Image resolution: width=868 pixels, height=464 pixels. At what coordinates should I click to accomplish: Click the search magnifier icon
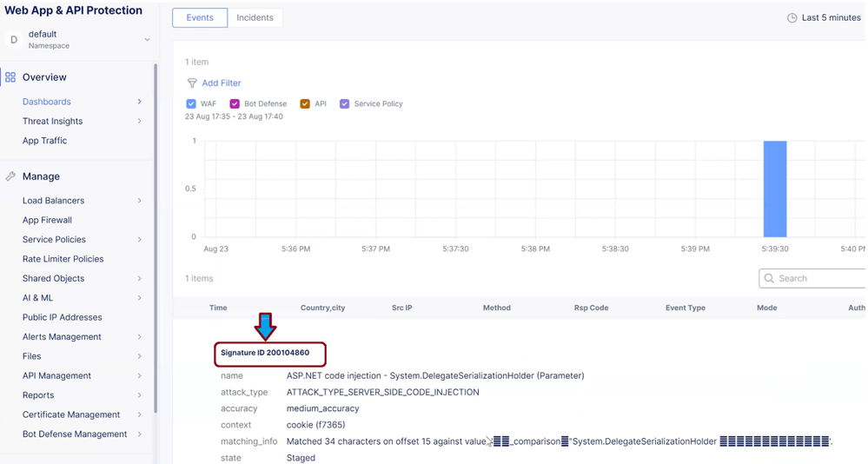tap(769, 279)
